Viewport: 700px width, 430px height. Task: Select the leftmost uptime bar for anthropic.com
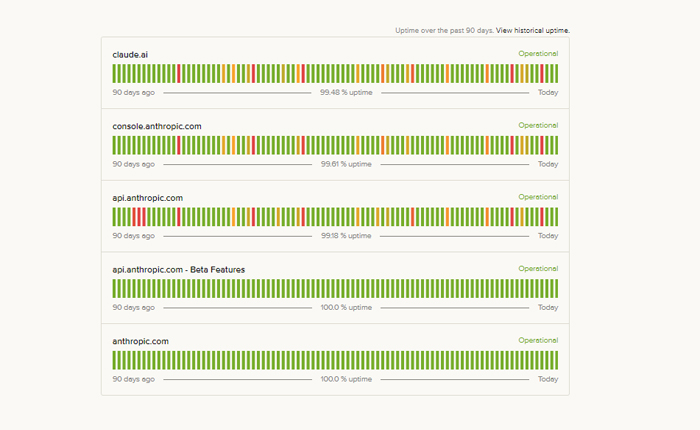115,360
